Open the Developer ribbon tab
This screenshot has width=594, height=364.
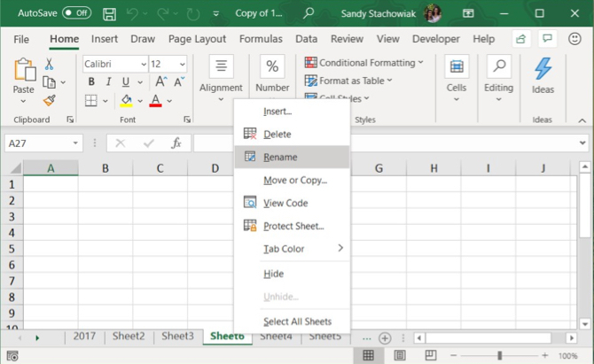click(435, 39)
